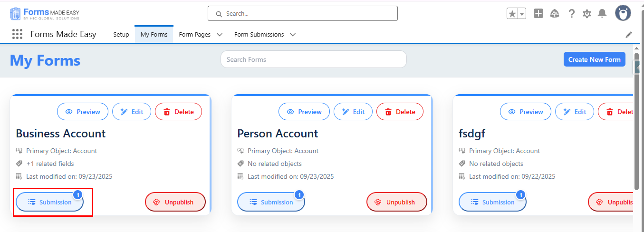Unpublish the Person Account form
The image size is (644, 232).
click(396, 202)
